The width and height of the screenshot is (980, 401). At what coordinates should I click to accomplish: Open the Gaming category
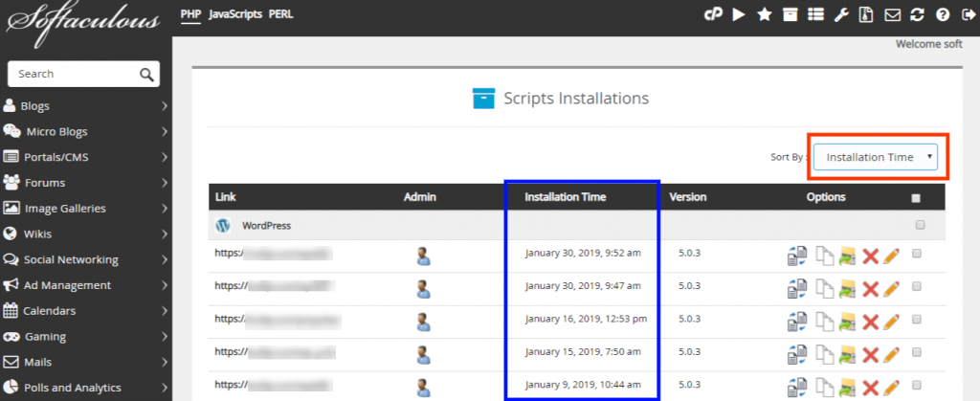pyautogui.click(x=85, y=337)
